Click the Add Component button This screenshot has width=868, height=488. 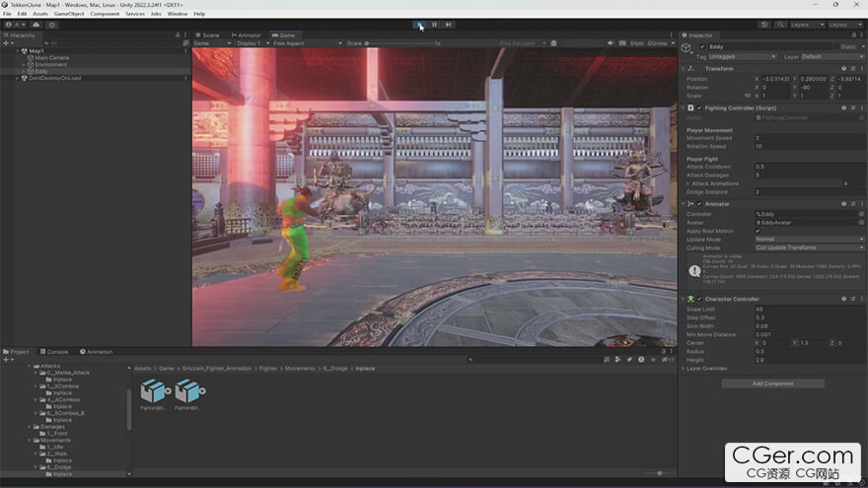(x=772, y=383)
